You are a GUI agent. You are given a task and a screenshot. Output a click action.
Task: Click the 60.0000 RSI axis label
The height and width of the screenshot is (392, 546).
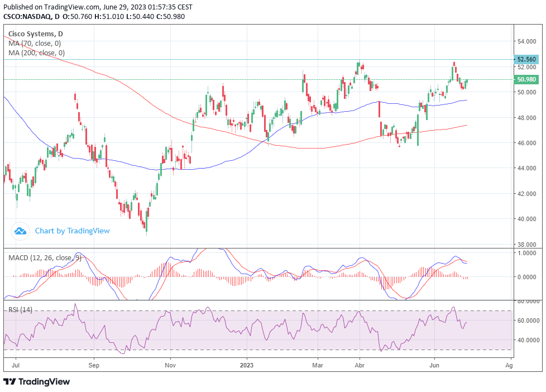pyautogui.click(x=528, y=321)
